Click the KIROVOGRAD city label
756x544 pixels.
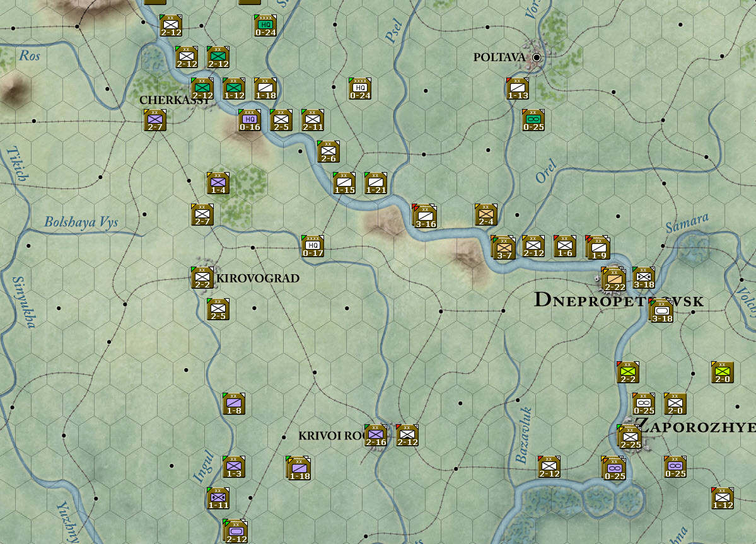pos(258,278)
